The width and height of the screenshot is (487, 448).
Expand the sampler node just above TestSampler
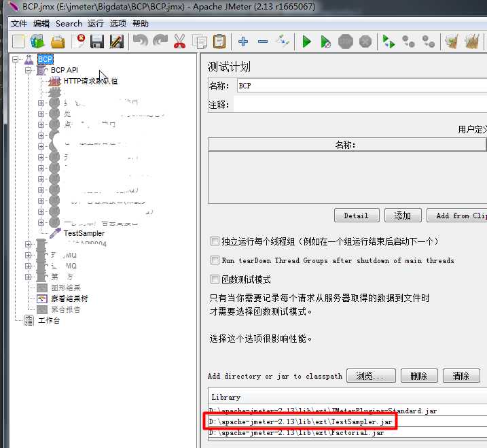[41, 222]
